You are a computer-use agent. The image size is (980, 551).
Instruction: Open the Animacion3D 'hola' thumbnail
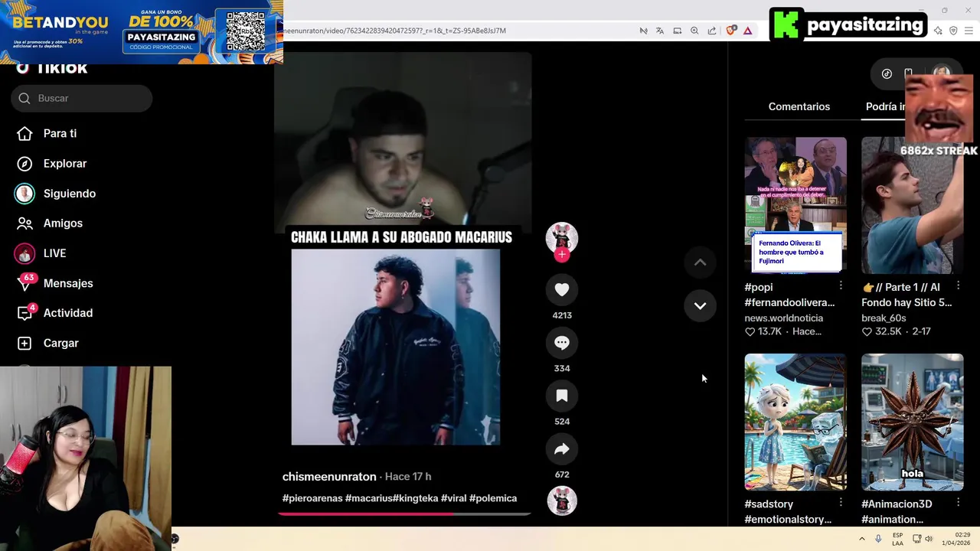click(912, 422)
